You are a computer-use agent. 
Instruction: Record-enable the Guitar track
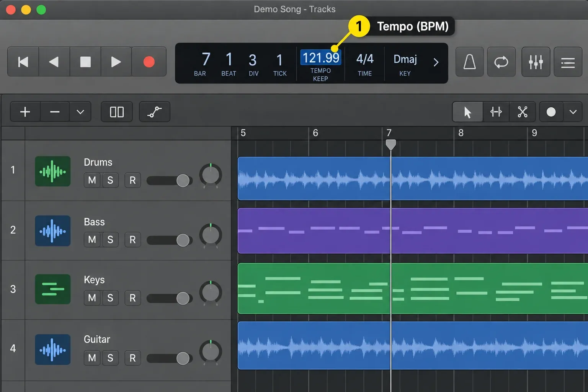click(x=132, y=358)
